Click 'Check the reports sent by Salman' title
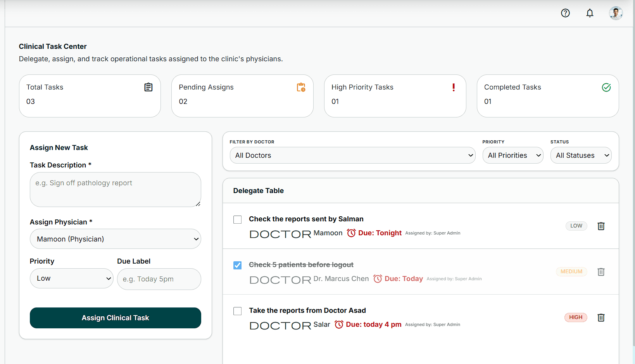Viewport: 635px width, 364px height. pyautogui.click(x=306, y=219)
